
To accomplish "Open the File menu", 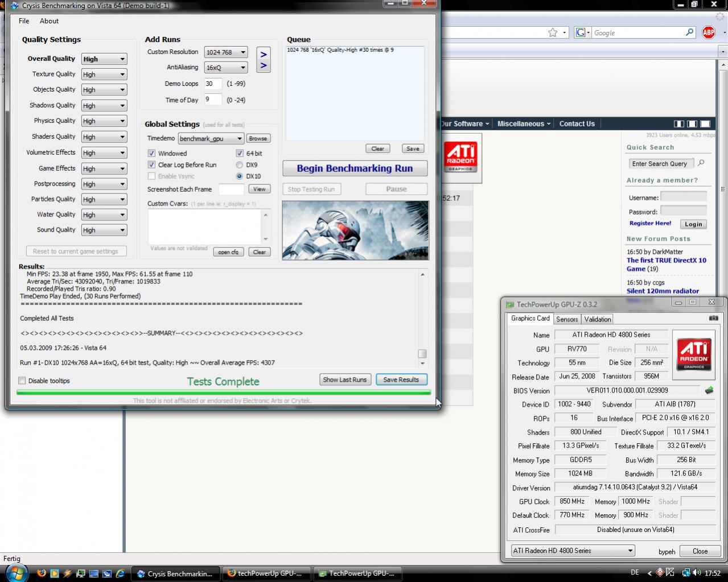I will pyautogui.click(x=24, y=20).
